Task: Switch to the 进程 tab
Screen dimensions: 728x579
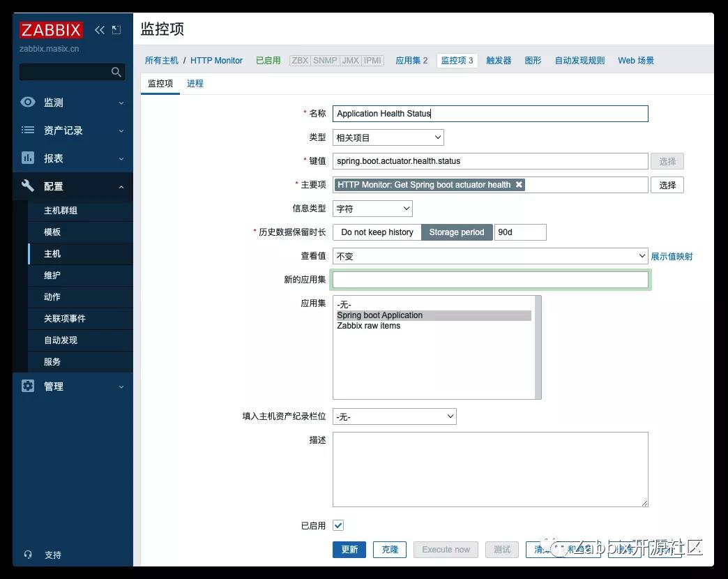Action: pos(195,84)
